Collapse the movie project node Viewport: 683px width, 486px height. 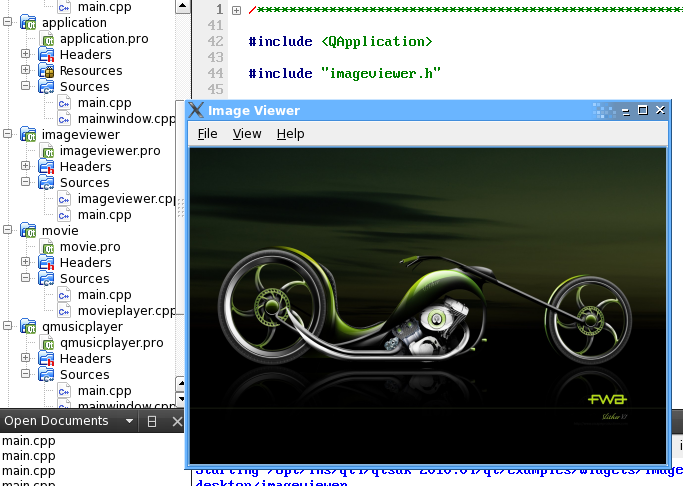click(x=7, y=230)
